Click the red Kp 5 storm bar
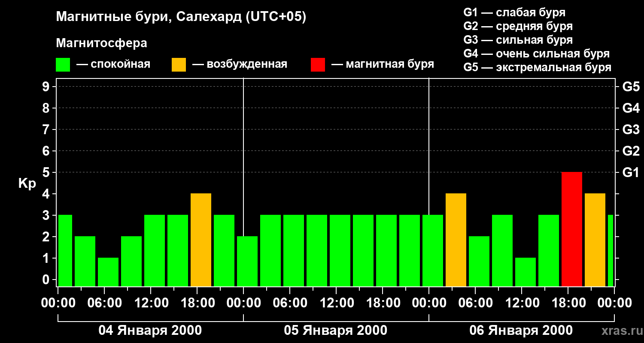This screenshot has height=343, width=644. (572, 229)
